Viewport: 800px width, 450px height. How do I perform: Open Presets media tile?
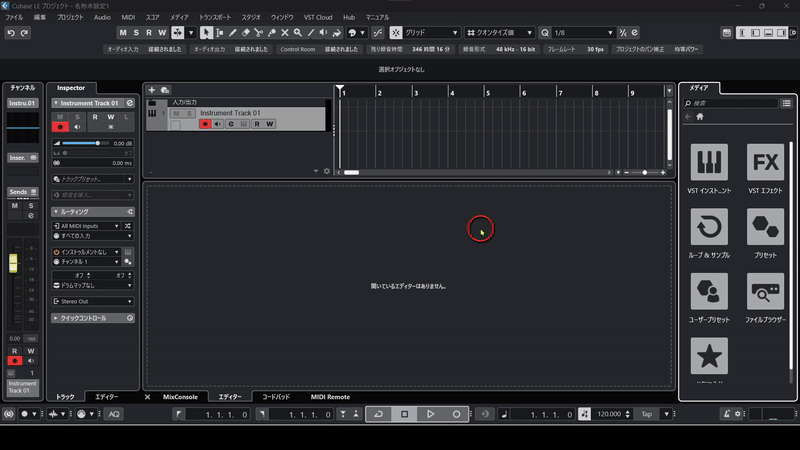[x=765, y=227]
